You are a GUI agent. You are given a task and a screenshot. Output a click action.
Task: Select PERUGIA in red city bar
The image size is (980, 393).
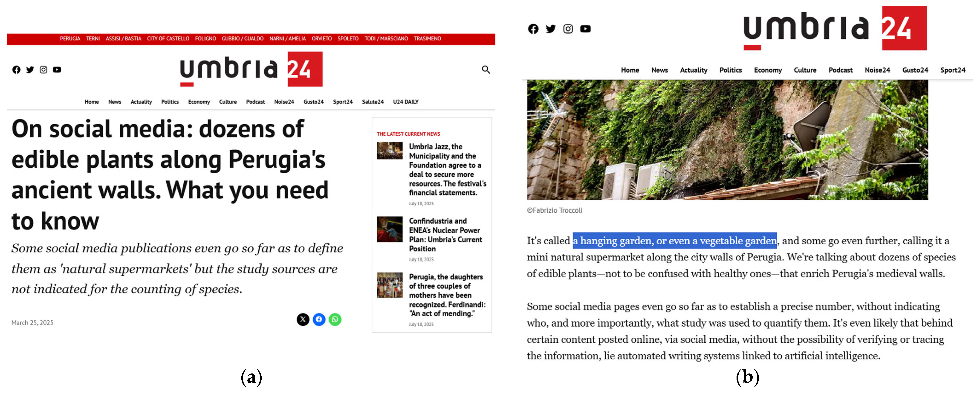(x=70, y=39)
